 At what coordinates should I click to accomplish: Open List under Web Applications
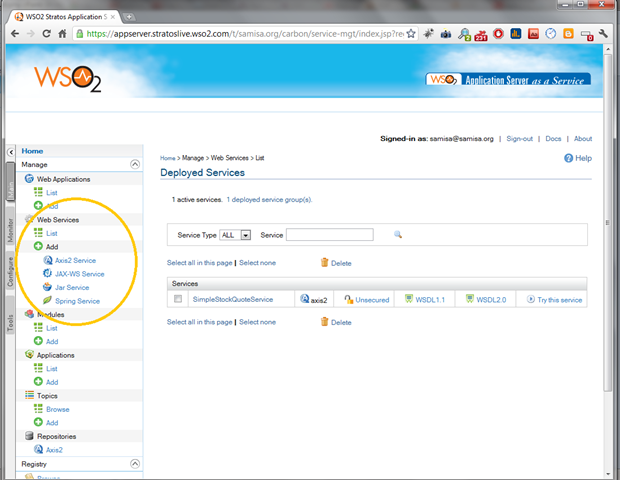coord(52,193)
